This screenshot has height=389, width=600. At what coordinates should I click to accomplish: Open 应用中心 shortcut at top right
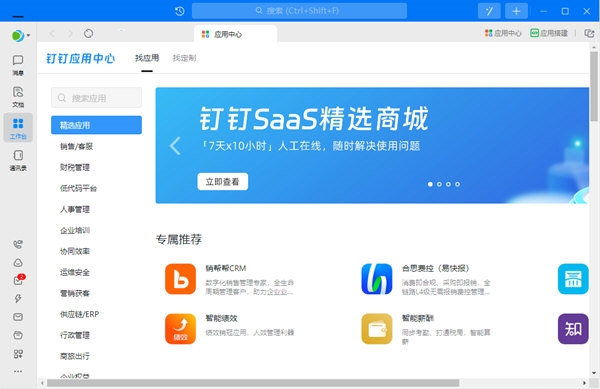[x=503, y=33]
